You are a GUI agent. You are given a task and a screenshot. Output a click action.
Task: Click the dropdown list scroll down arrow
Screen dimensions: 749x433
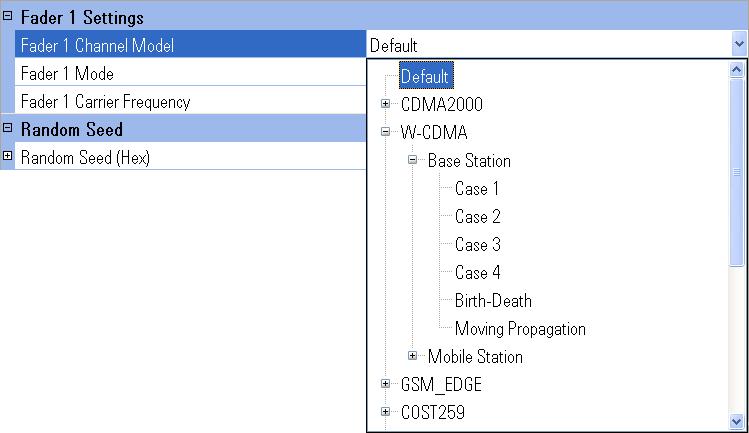click(x=737, y=421)
